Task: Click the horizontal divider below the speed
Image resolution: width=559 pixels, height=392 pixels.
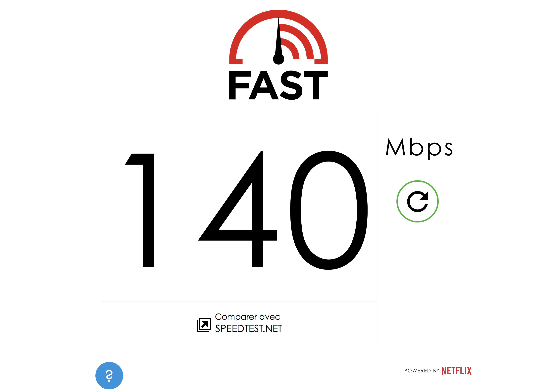Action: pos(240,302)
